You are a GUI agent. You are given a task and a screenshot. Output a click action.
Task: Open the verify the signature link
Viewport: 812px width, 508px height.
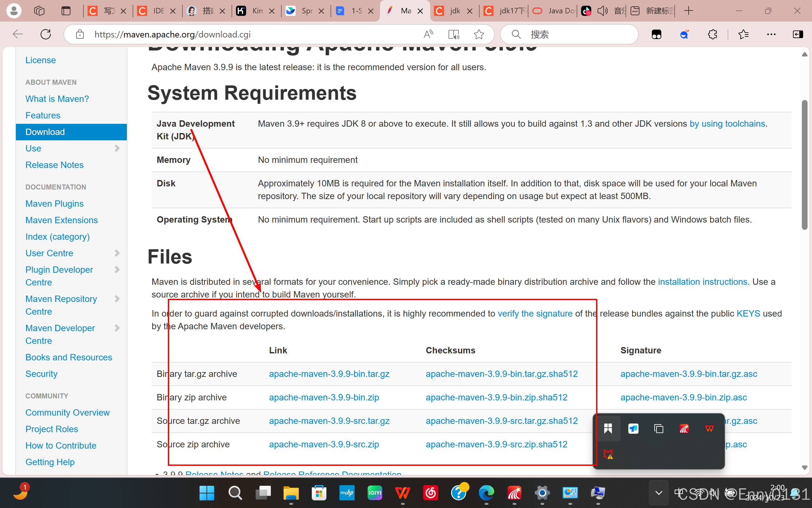[535, 313]
